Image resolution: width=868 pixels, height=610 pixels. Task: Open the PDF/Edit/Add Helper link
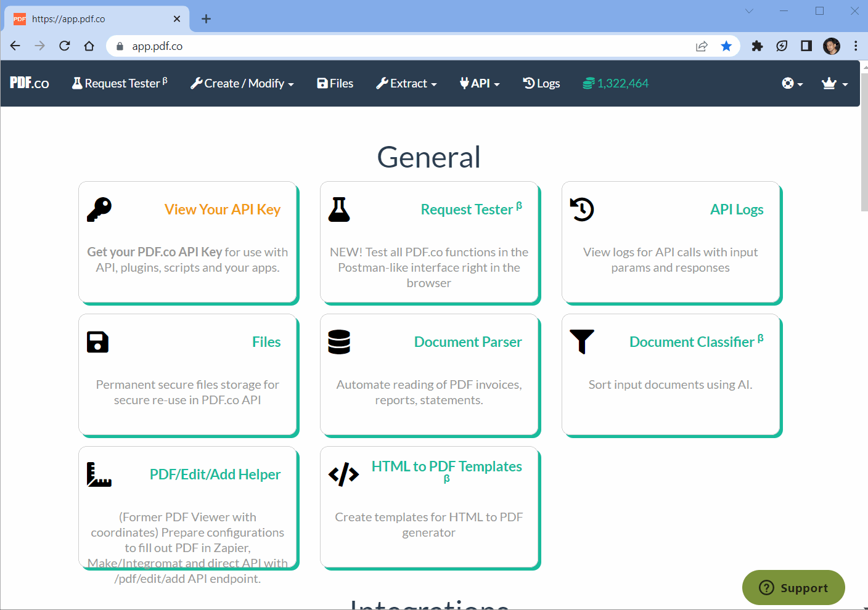click(215, 474)
